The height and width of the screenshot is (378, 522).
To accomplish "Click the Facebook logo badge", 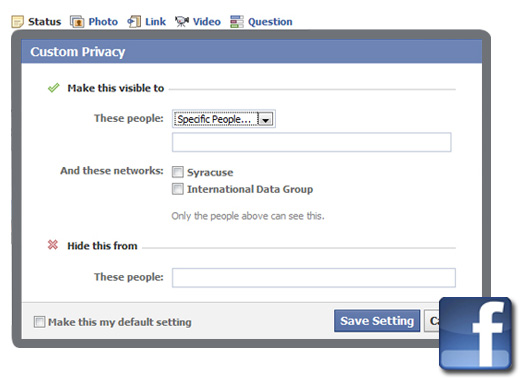I will [x=476, y=334].
